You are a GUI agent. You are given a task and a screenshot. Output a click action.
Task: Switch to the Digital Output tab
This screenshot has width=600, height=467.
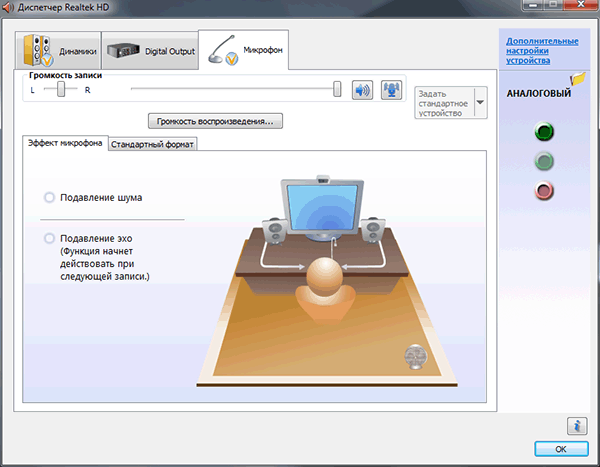click(x=150, y=51)
